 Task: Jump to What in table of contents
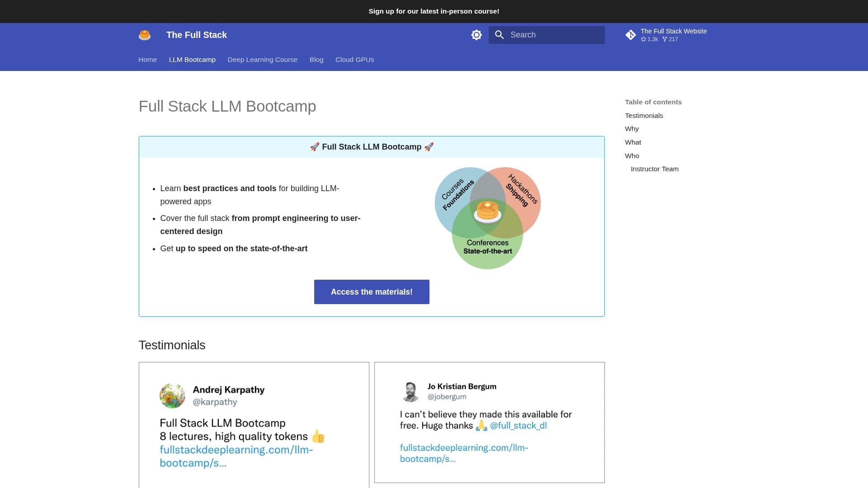pyautogui.click(x=633, y=142)
